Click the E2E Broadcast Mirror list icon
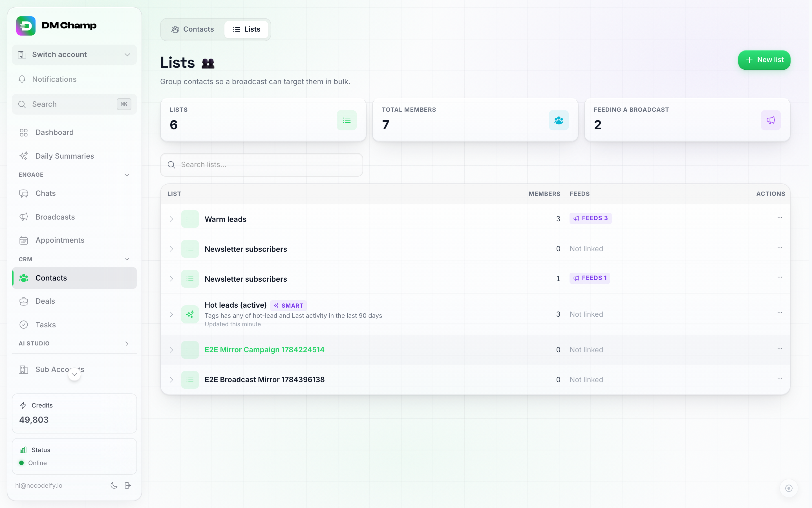 click(190, 380)
